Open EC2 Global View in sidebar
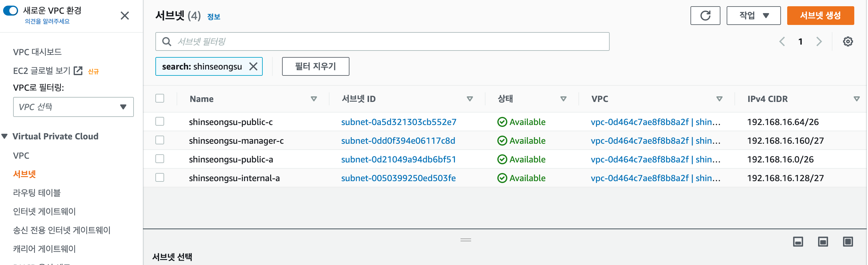The width and height of the screenshot is (868, 265). click(x=41, y=71)
